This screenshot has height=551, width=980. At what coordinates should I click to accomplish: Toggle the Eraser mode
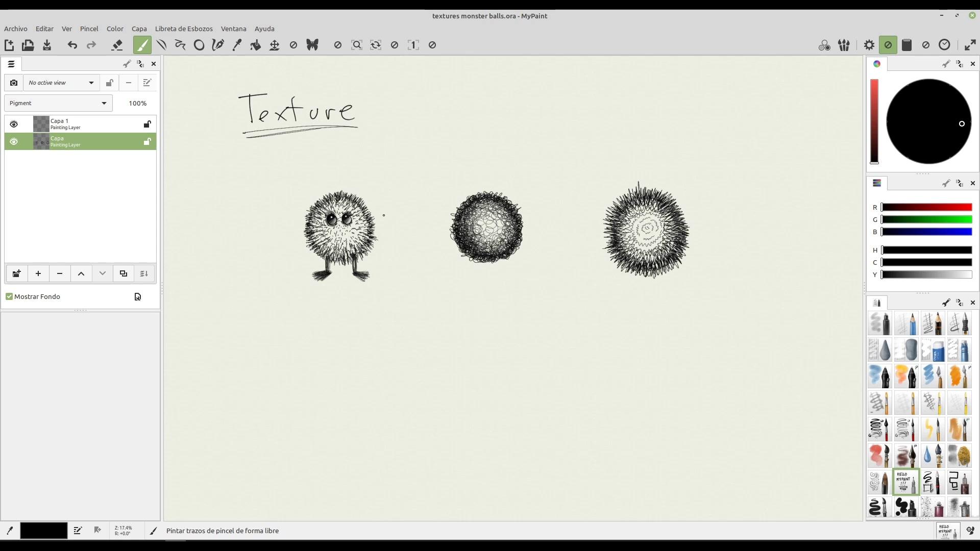(x=117, y=45)
